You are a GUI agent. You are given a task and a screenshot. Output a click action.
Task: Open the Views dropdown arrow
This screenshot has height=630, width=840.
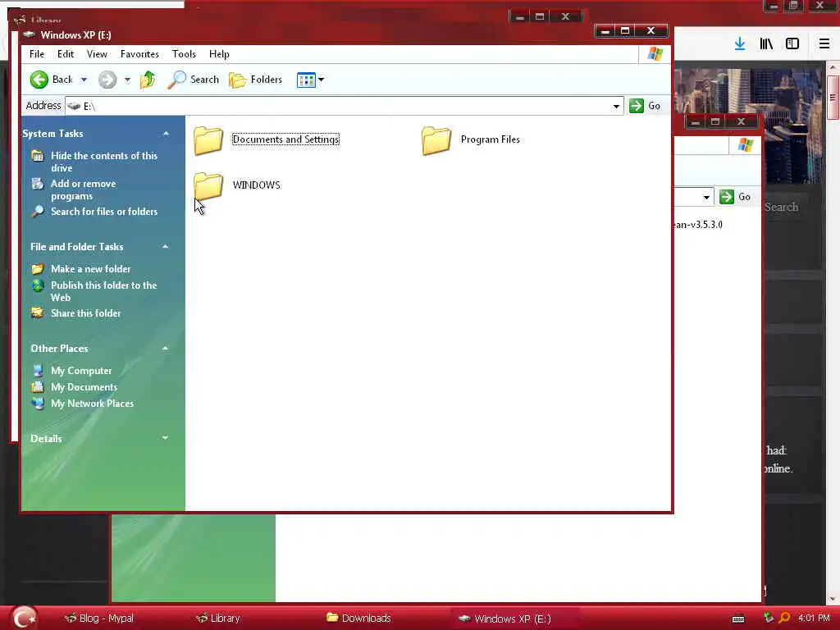[x=321, y=80]
